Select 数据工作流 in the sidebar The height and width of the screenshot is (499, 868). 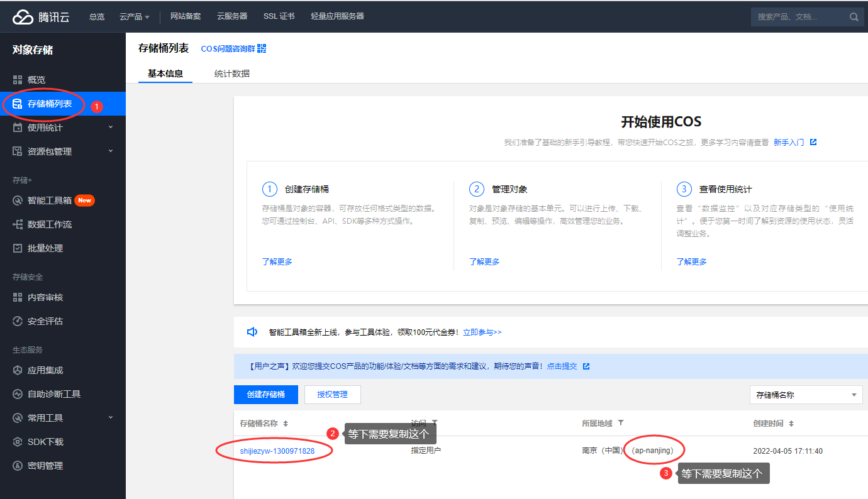click(x=63, y=224)
